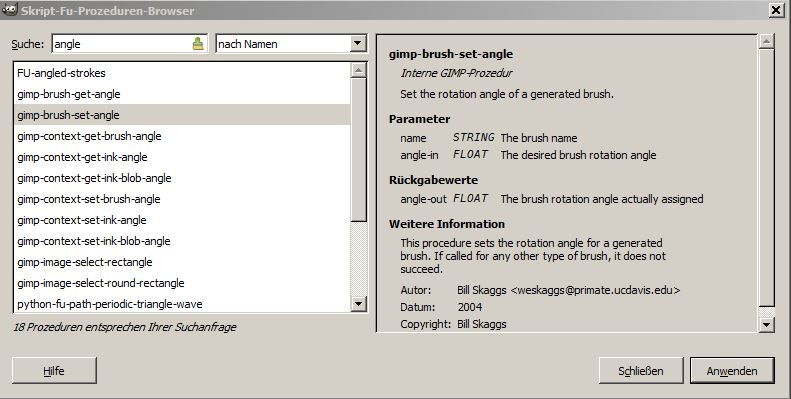791x399 pixels.
Task: Click the details pane scroll up arrow
Action: [766, 41]
